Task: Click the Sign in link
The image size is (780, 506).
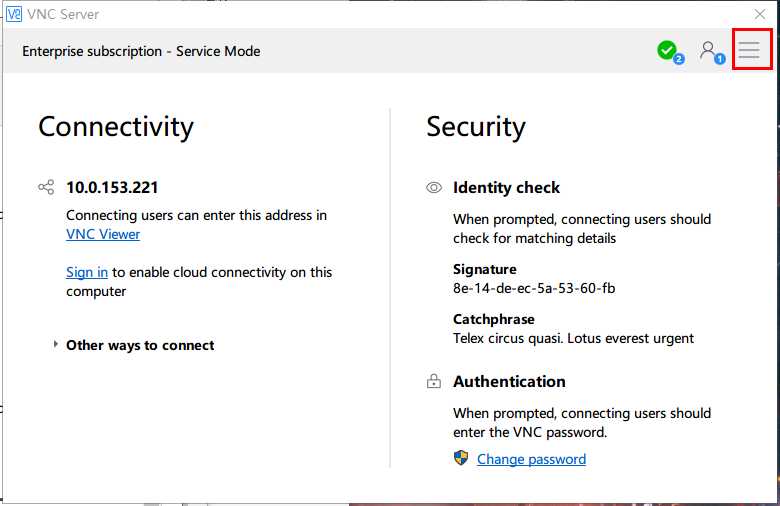Action: pyautogui.click(x=87, y=273)
